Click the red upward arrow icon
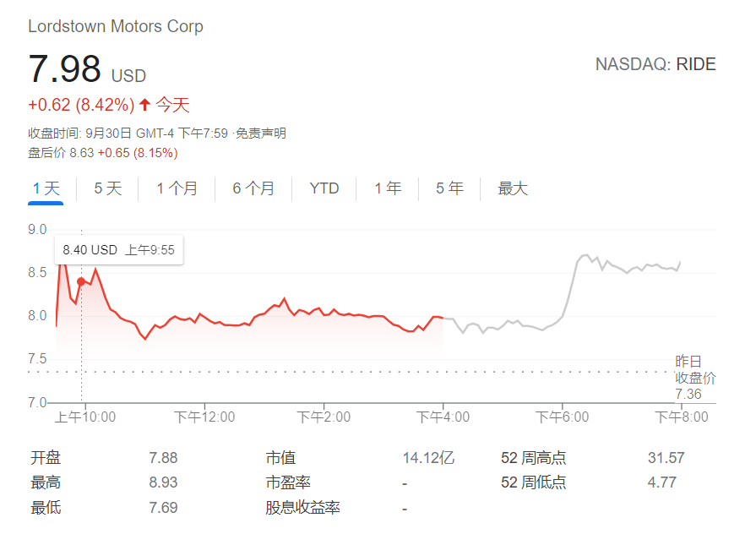Image resolution: width=756 pixels, height=545 pixels. coord(145,105)
